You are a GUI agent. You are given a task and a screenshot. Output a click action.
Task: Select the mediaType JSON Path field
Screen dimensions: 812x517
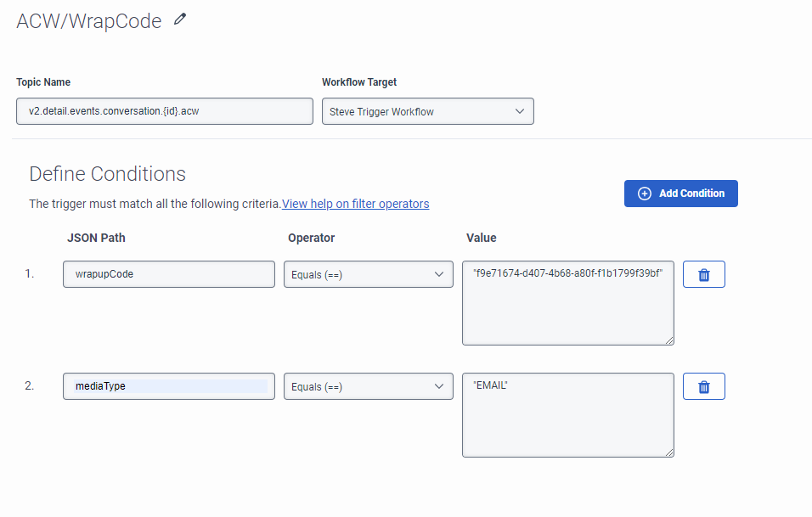coord(168,386)
